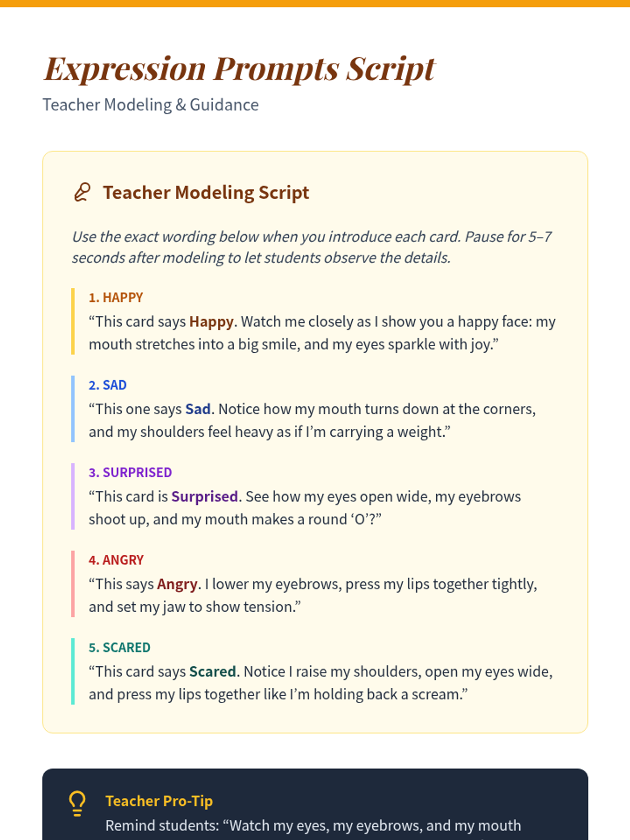The image size is (630, 840).
Task: Click the Expression Prompts Script title
Action: point(239,69)
